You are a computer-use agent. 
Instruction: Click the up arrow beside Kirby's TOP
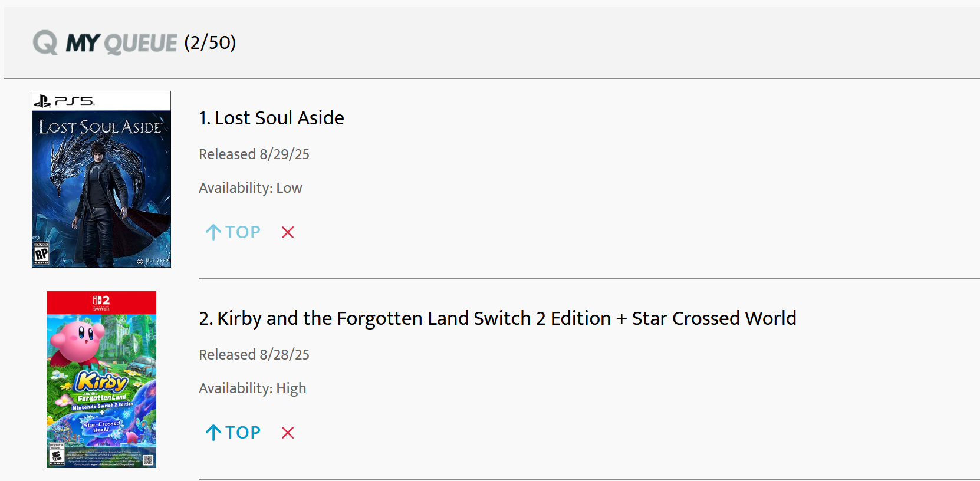[213, 433]
